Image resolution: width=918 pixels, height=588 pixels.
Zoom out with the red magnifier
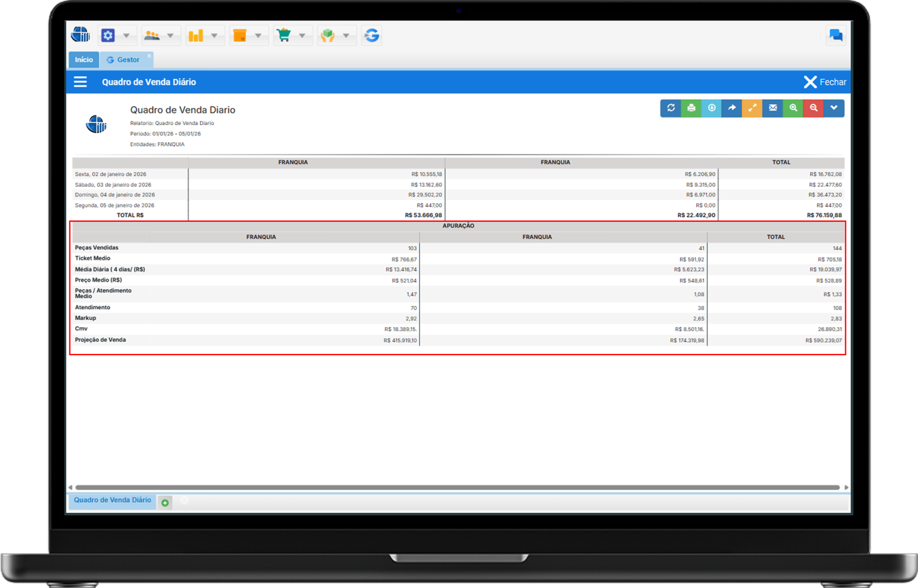(x=814, y=108)
